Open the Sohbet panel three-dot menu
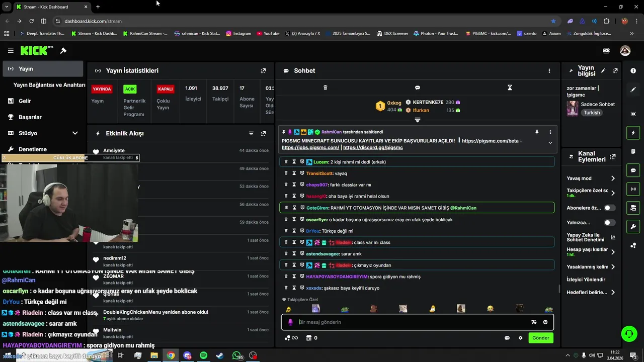 point(549,71)
